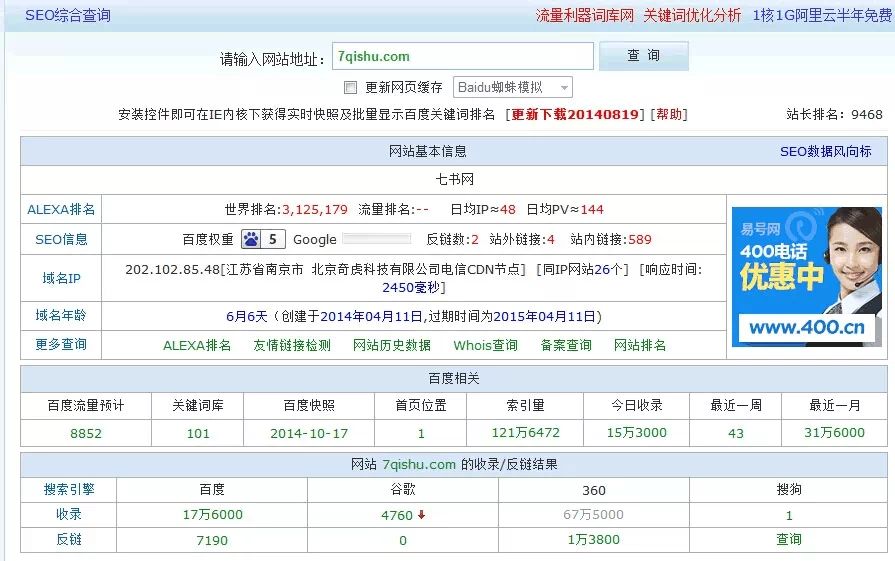This screenshot has height=561, width=895.
Task: Open the 1核1G阿里云半年免费 link
Action: [822, 15]
